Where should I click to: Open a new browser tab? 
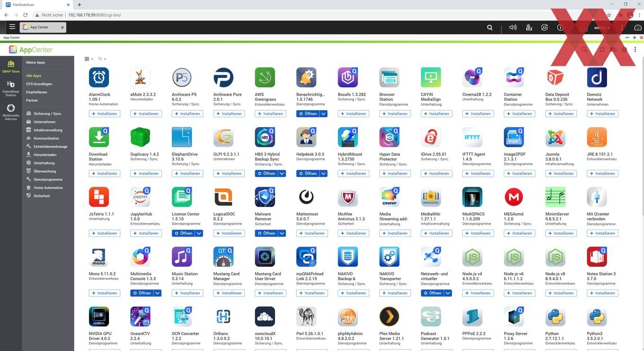[x=80, y=4]
